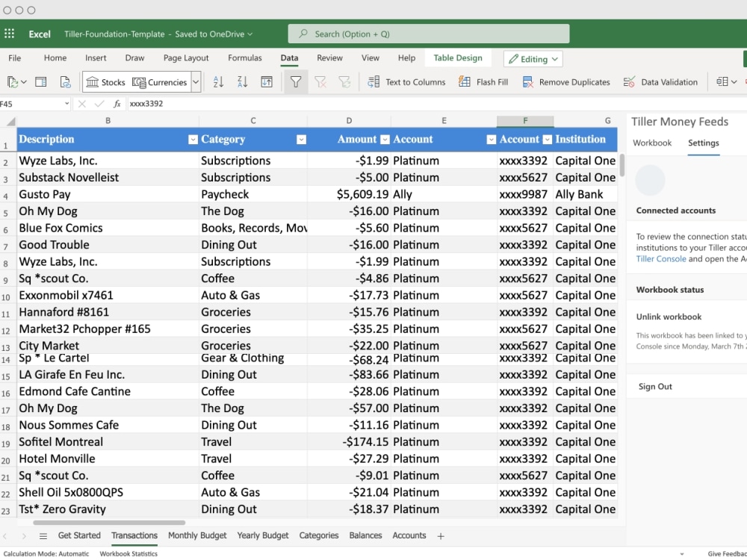
Task: Click the sheet tabs back arrow
Action: (4, 537)
